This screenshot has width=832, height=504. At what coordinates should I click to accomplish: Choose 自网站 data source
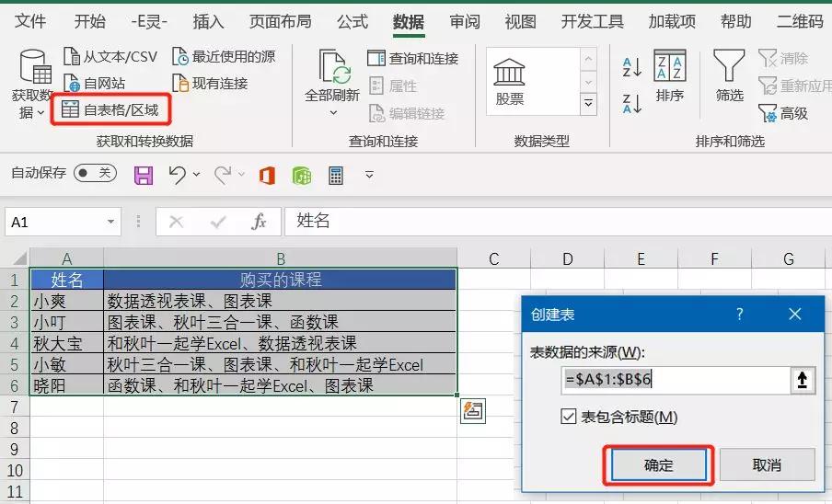click(95, 83)
